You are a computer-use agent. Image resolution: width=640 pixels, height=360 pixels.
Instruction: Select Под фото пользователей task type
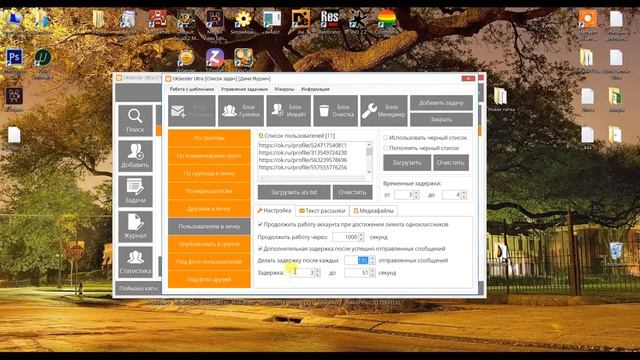click(209, 261)
